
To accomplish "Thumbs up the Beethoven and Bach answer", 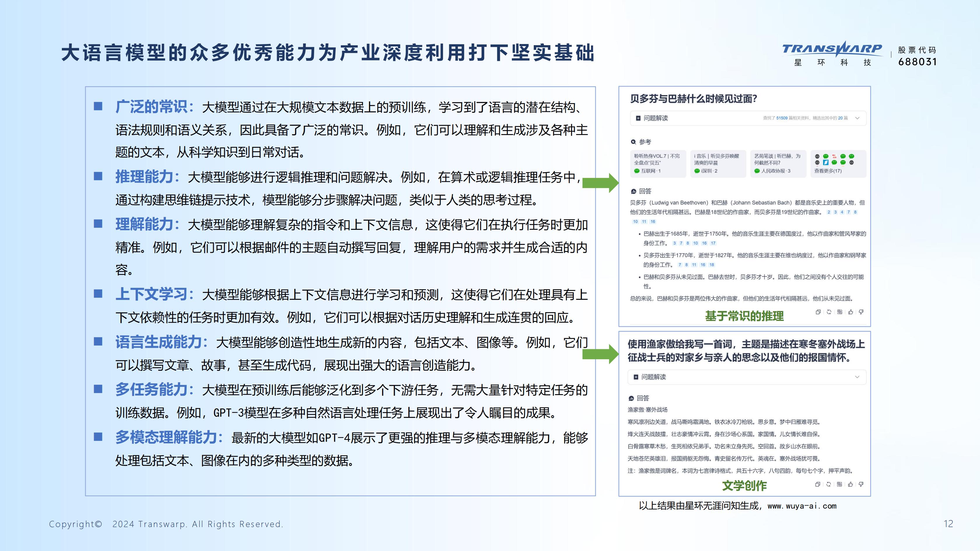I will tap(851, 312).
